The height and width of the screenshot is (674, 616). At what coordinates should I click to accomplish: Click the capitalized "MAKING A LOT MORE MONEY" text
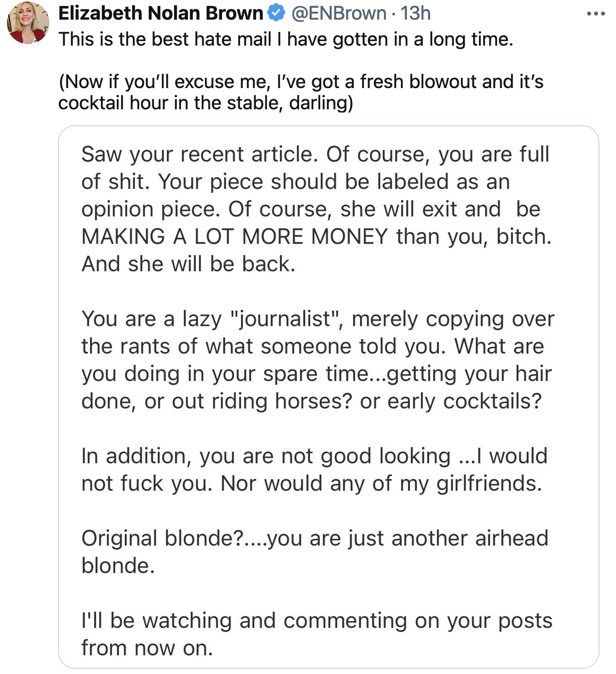pyautogui.click(x=235, y=237)
